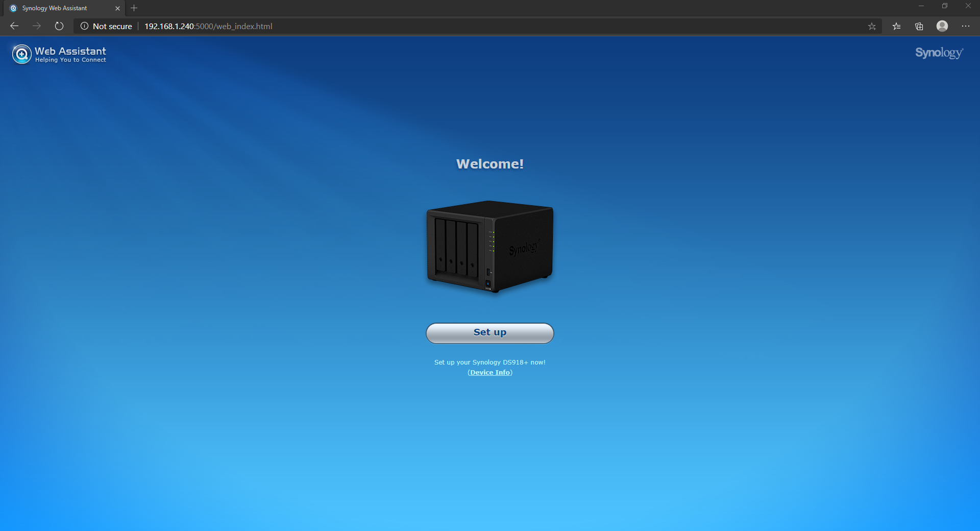Open the browser profile avatar
The height and width of the screenshot is (531, 980).
click(x=942, y=26)
